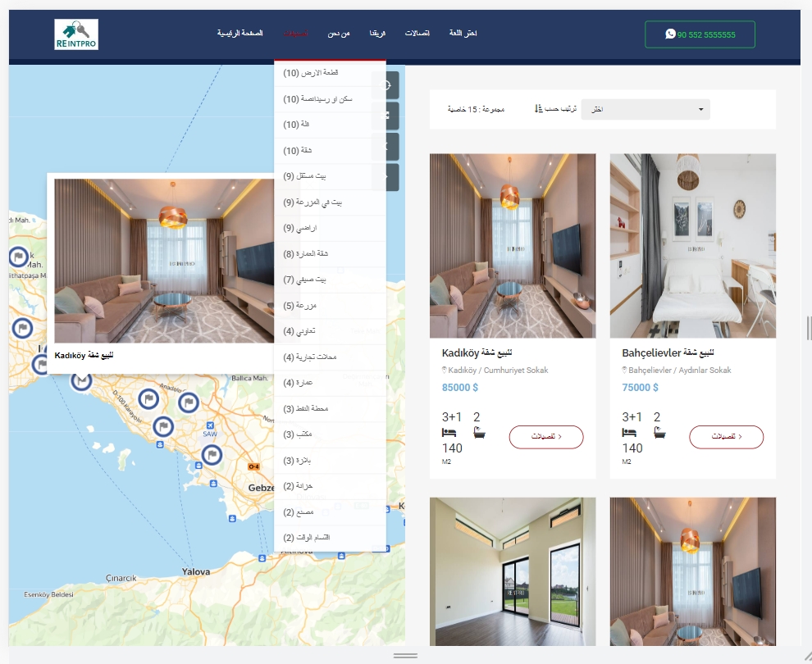The width and height of the screenshot is (812, 664).
Task: Click the sort-order icon beside ترتيب حسب
Action: 539,109
